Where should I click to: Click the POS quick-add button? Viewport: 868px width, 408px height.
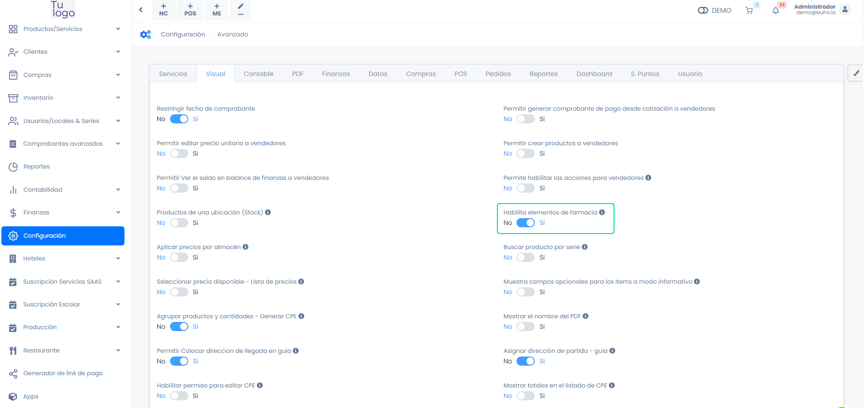click(190, 10)
